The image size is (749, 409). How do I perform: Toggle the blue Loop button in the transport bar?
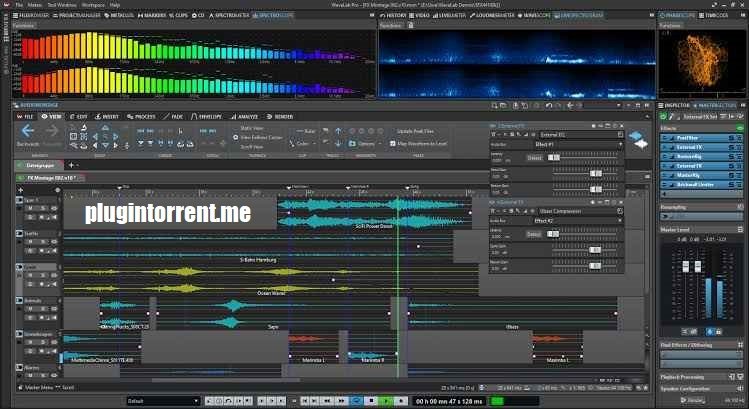pos(356,401)
